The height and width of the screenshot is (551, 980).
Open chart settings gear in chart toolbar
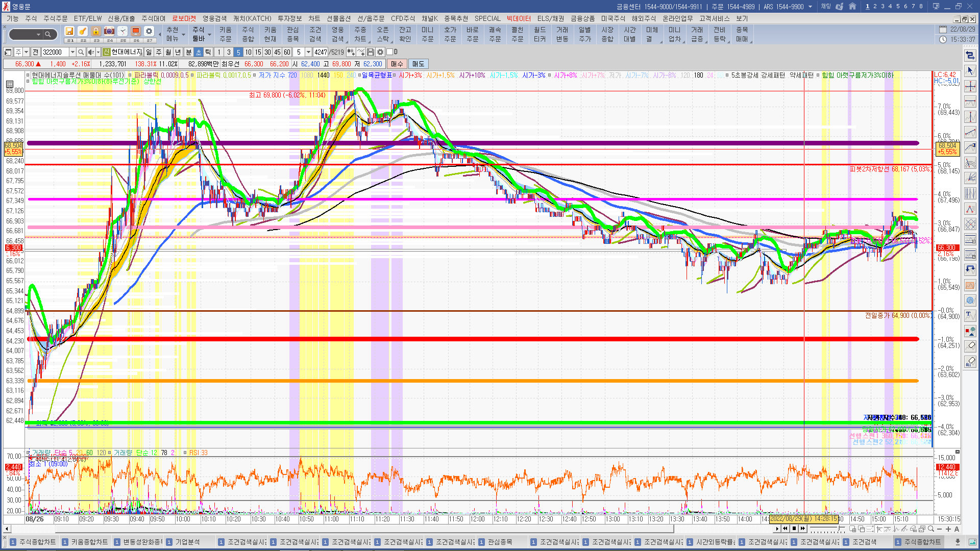coord(380,52)
